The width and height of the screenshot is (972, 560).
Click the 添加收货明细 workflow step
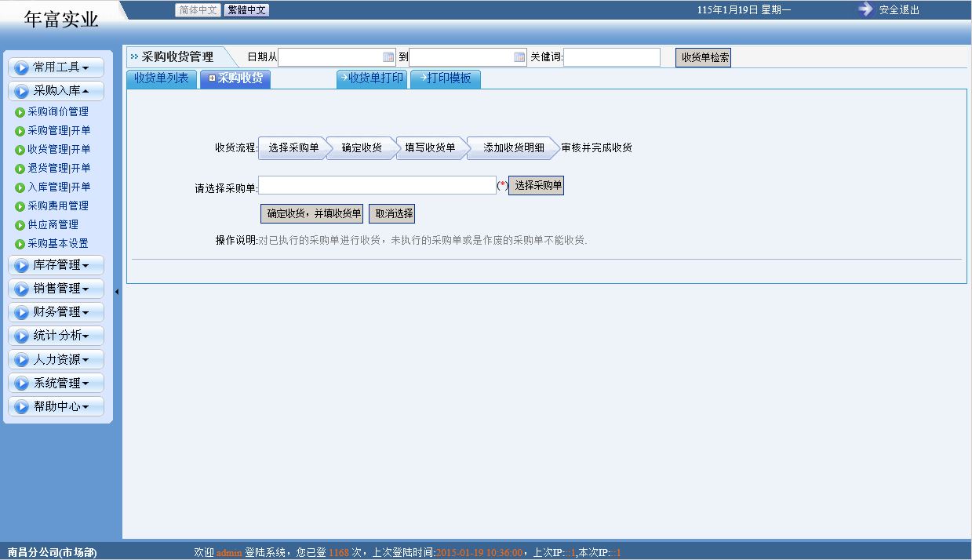(513, 148)
